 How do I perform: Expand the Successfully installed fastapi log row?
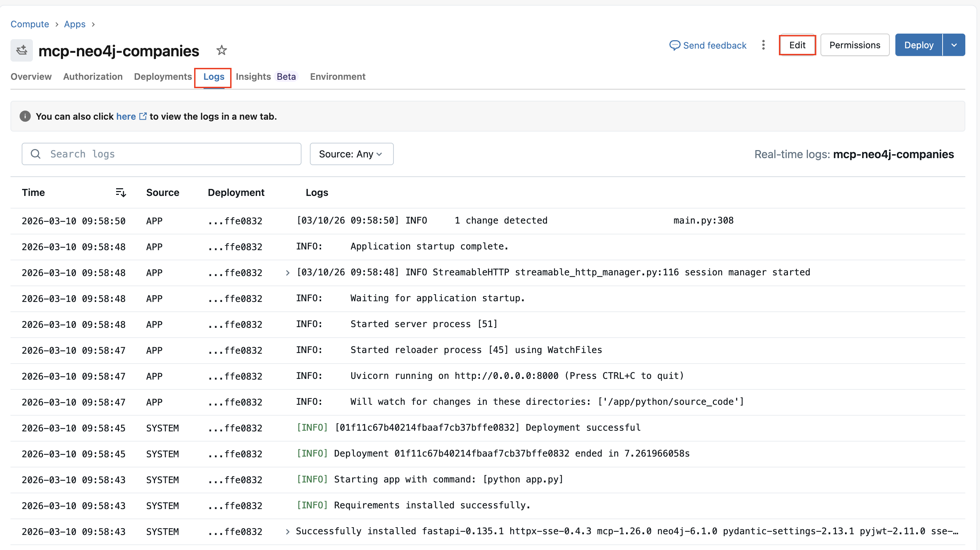point(287,532)
